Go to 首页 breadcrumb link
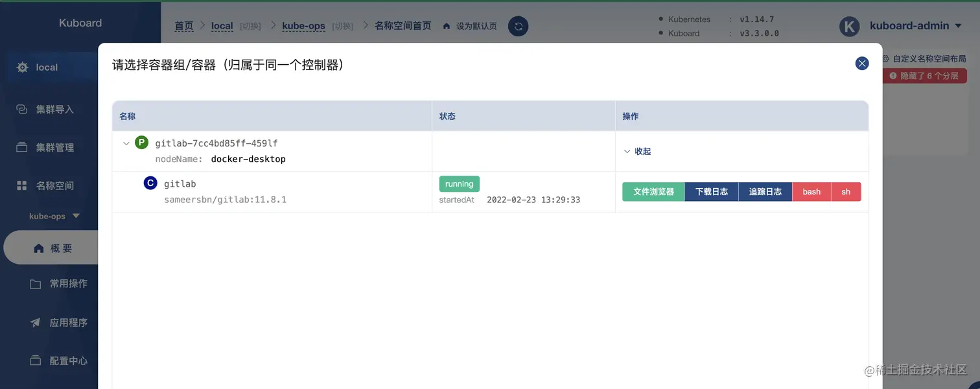The width and height of the screenshot is (980, 389). [x=184, y=26]
